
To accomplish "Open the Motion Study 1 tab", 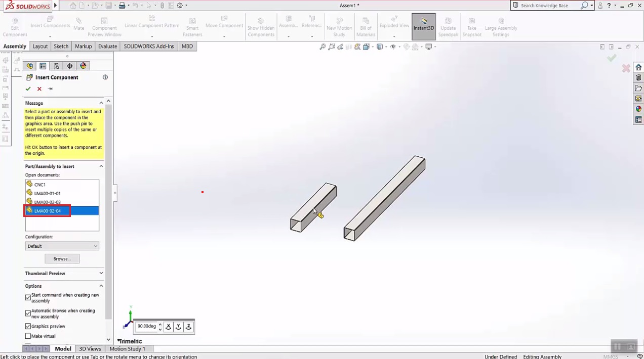I will pyautogui.click(x=128, y=348).
